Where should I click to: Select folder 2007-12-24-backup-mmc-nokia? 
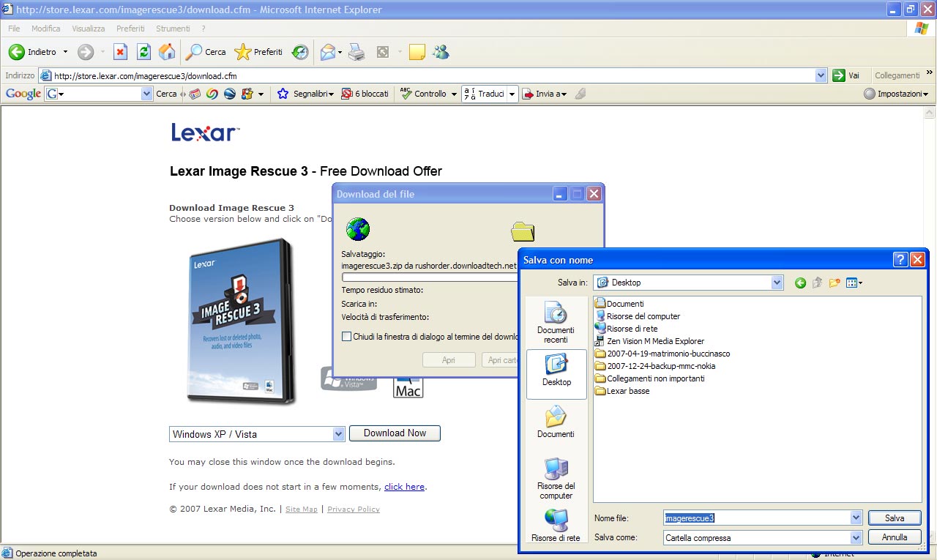655,366
